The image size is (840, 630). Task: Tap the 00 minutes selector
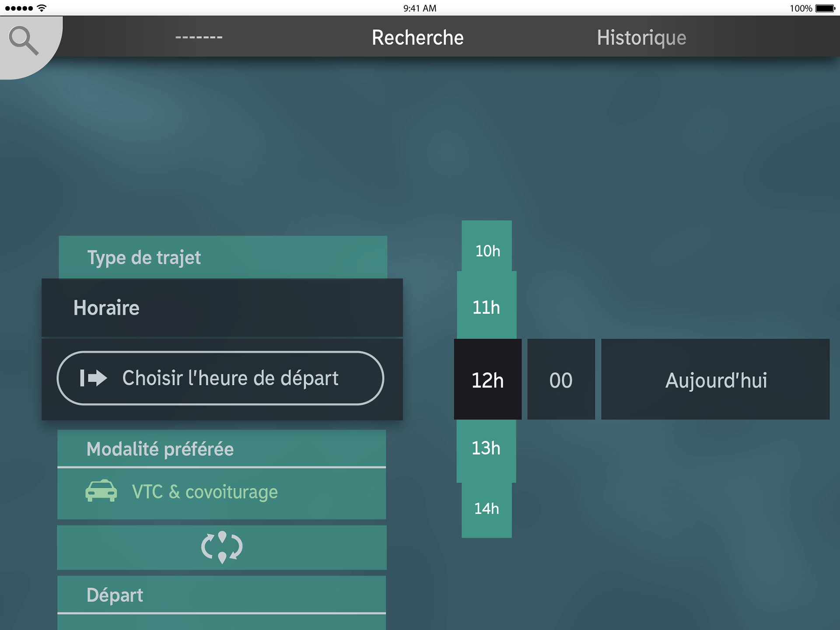click(561, 379)
